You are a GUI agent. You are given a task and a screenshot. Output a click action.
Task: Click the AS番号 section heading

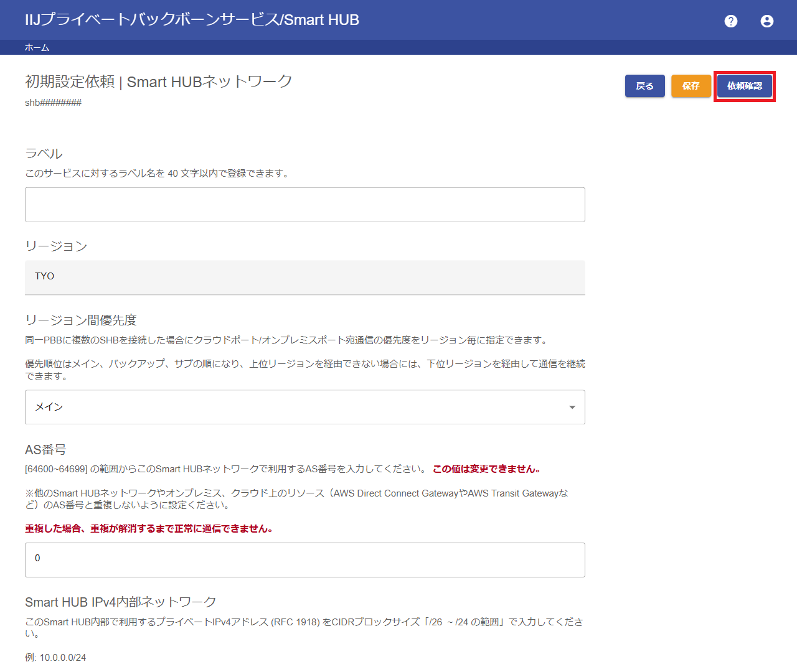click(45, 449)
